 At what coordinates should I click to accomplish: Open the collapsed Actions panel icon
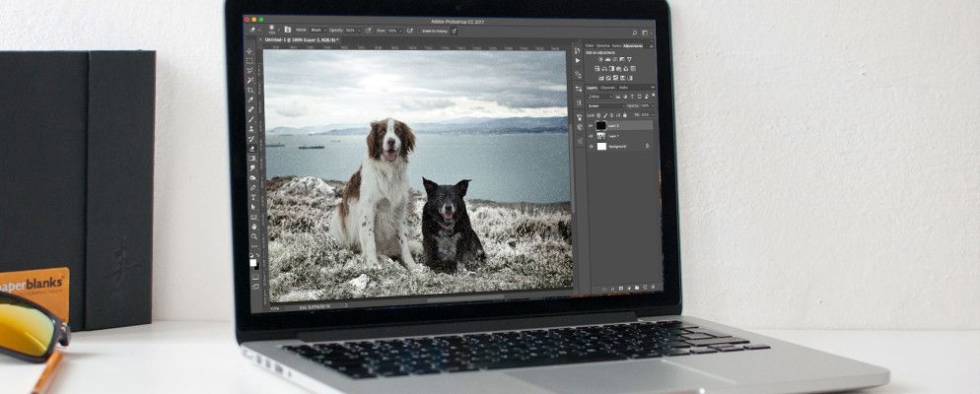tap(578, 60)
